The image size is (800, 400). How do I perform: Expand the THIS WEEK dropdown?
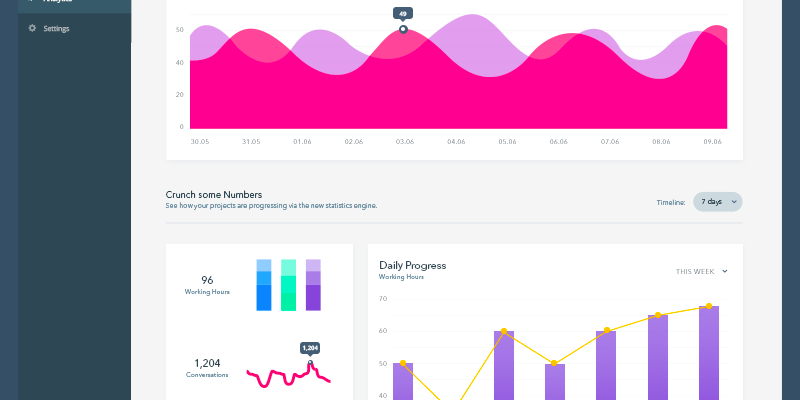pyautogui.click(x=702, y=271)
